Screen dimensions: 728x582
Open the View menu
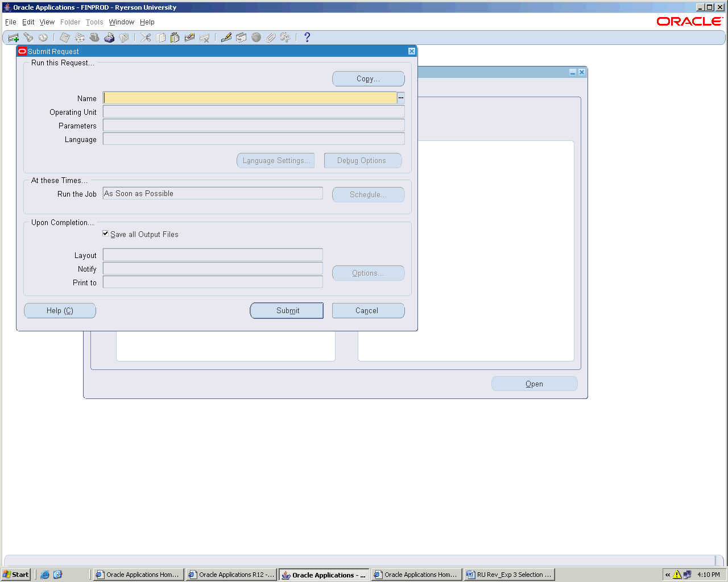47,22
